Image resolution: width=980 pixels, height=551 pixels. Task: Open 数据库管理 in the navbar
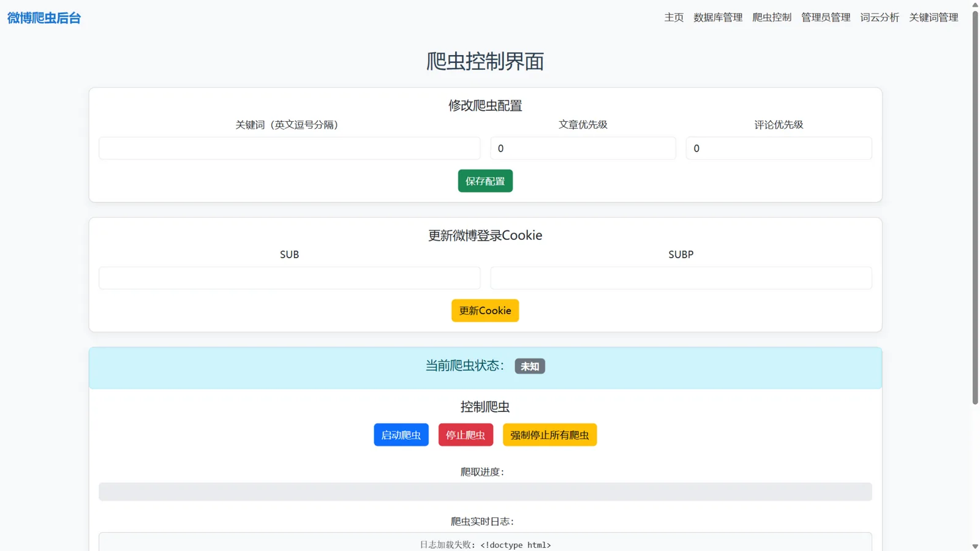coord(718,18)
